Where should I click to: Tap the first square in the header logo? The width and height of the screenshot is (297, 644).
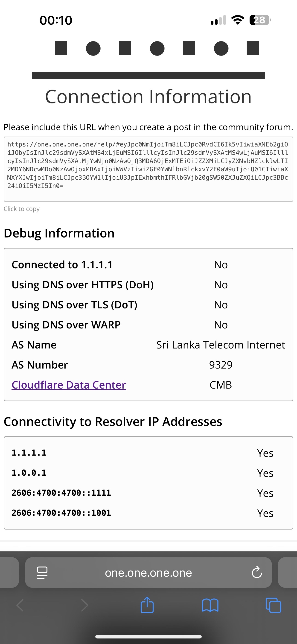(x=61, y=48)
